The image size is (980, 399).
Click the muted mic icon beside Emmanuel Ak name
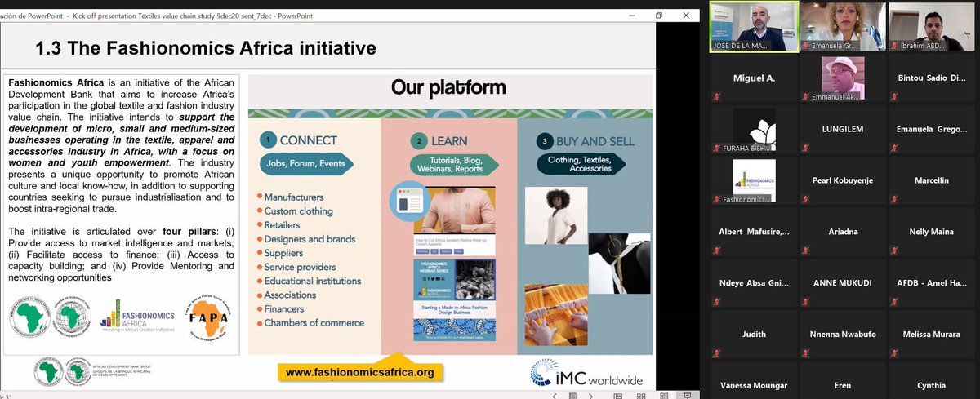pos(804,98)
